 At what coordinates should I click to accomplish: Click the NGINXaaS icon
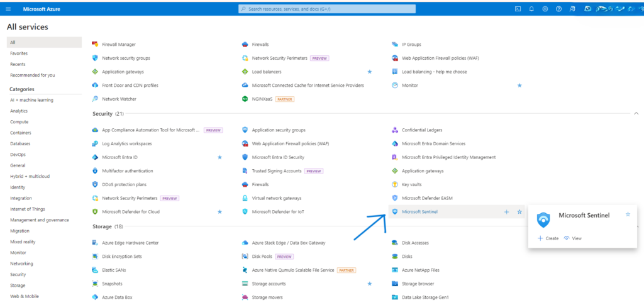coord(245,99)
